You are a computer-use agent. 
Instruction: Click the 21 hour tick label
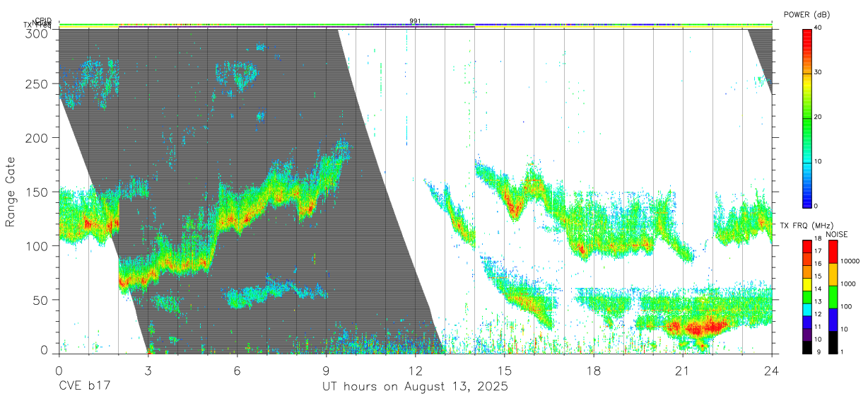(x=683, y=371)
